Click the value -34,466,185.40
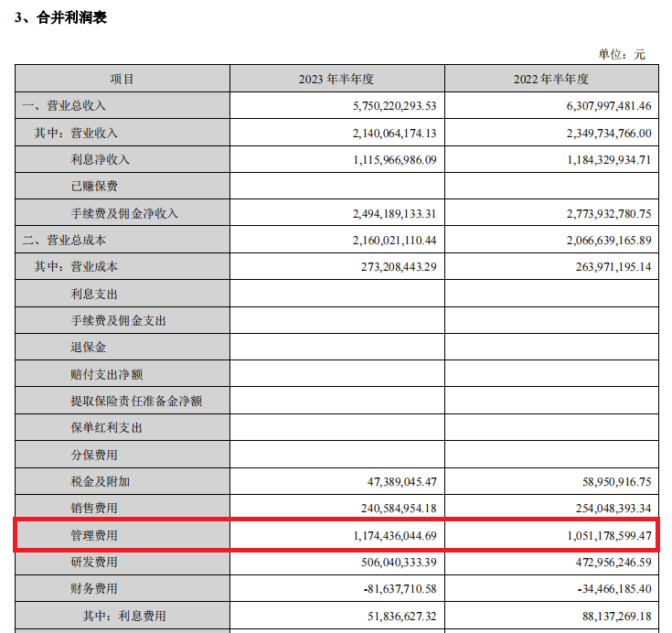Viewport: 672px width, 633px height. 614,589
